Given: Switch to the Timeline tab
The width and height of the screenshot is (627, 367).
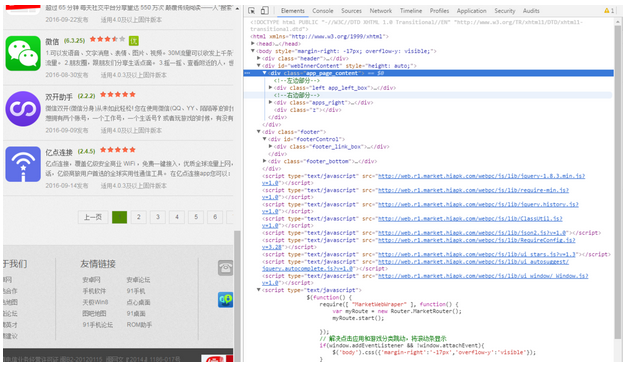Looking at the screenshot, I should coord(411,11).
